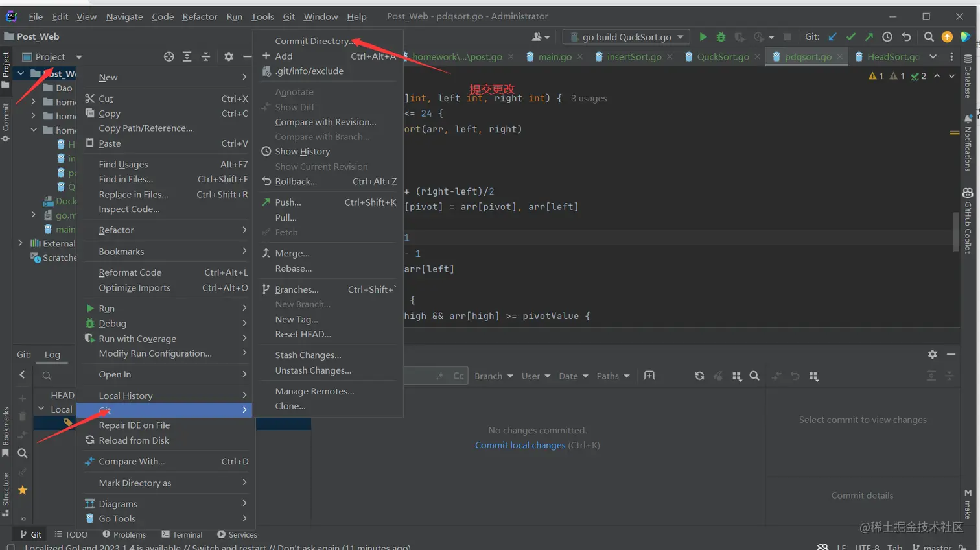Switch to the QuckSort.go editor tab
This screenshot has height=550, width=980.
point(723,57)
